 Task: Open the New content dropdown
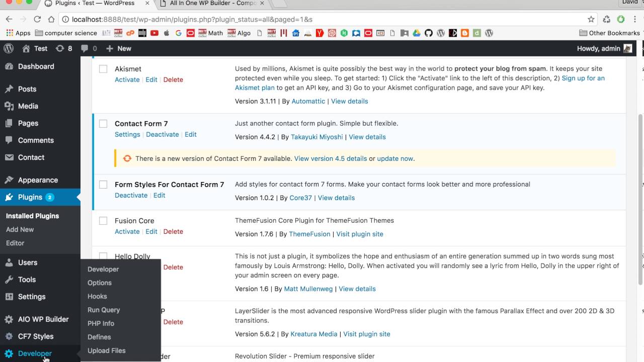[119, 48]
